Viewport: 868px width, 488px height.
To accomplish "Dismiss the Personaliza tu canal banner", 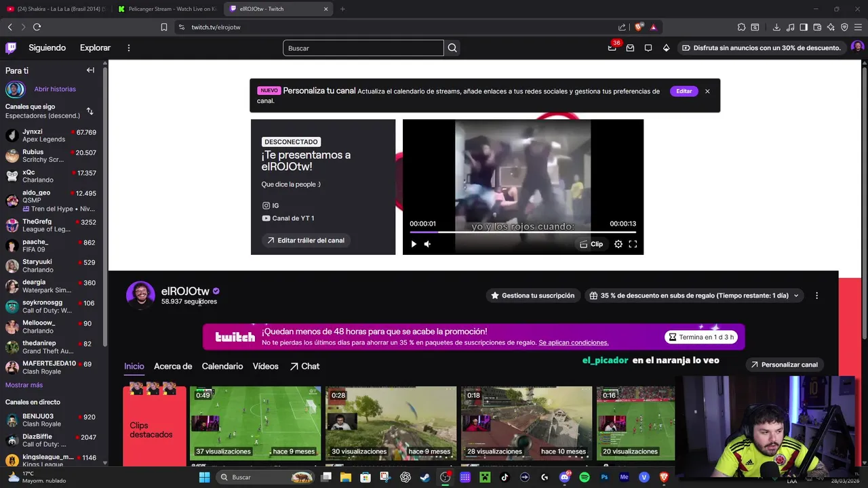I will [707, 91].
